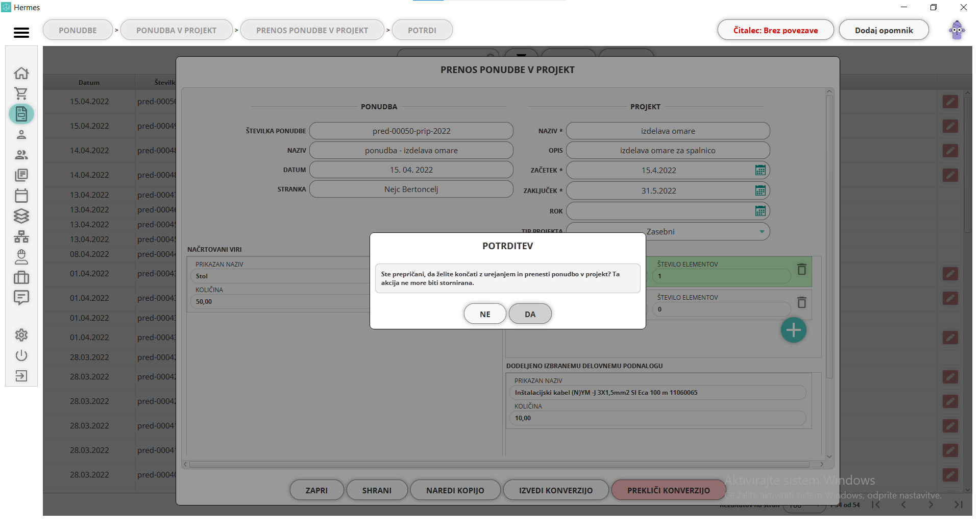Click project NAZIV field izdelava omare
Viewport: 980px width, 526px height.
(668, 131)
